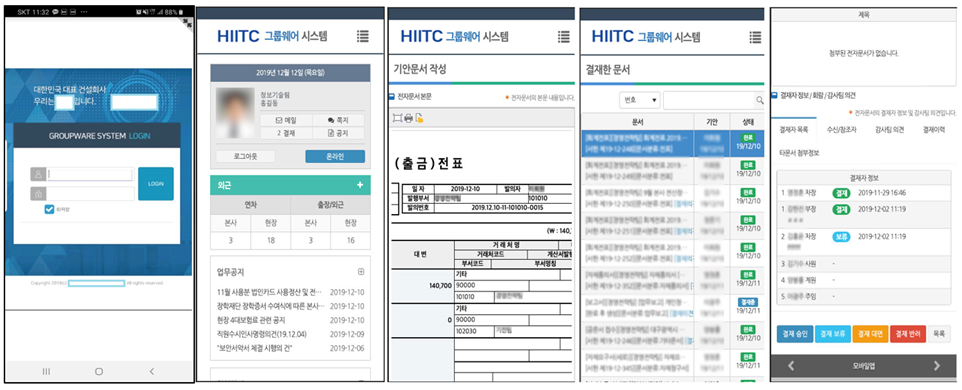Switch to the 결재이력 tab

click(933, 130)
